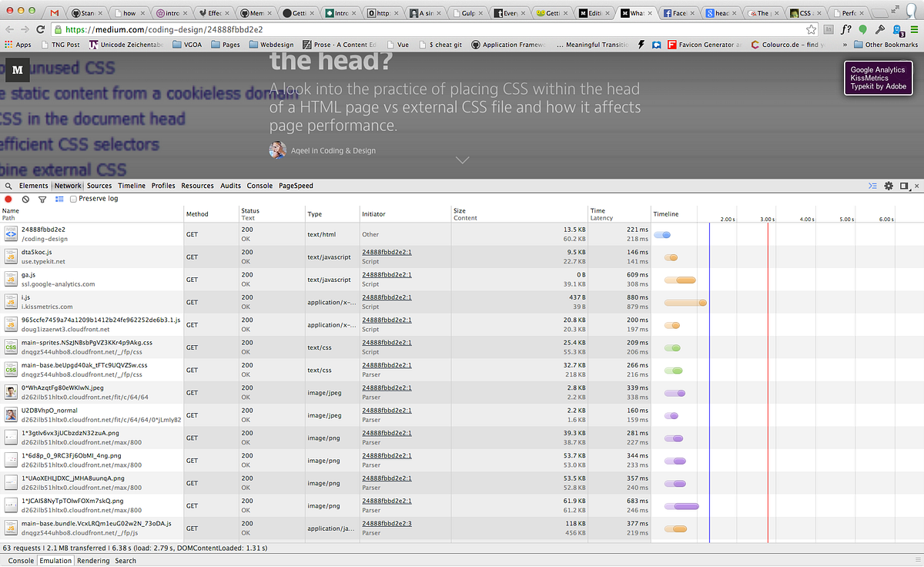The width and height of the screenshot is (924, 567).
Task: Click the bookmark star in the address bar
Action: tap(811, 29)
